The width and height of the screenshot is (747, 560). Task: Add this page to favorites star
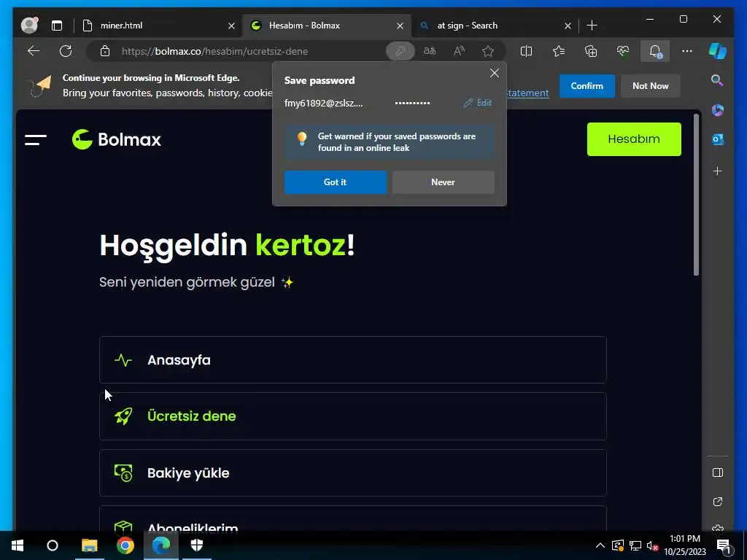488,51
